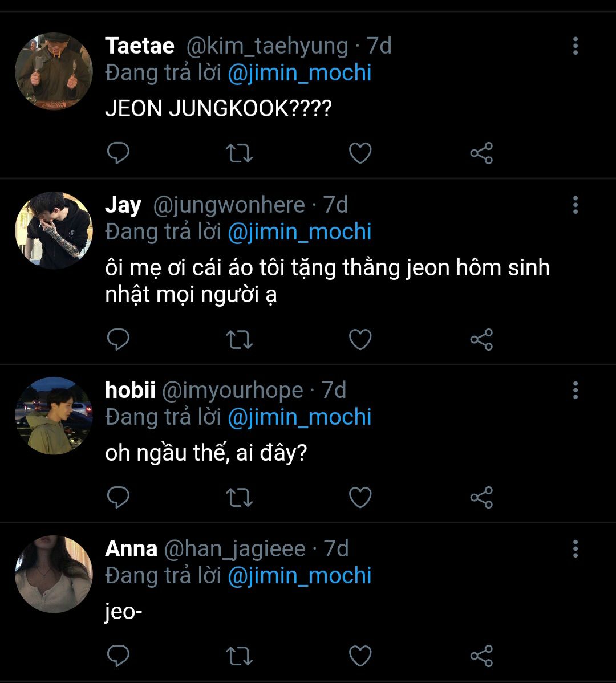The width and height of the screenshot is (616, 683).
Task: Like Taetae's tweet with heart icon
Action: [x=360, y=153]
